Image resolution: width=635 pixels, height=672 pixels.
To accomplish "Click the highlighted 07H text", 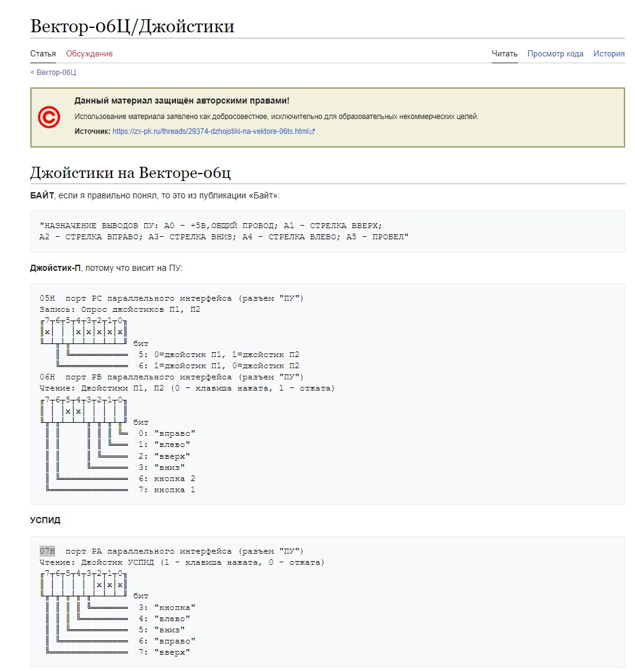I will pyautogui.click(x=47, y=551).
